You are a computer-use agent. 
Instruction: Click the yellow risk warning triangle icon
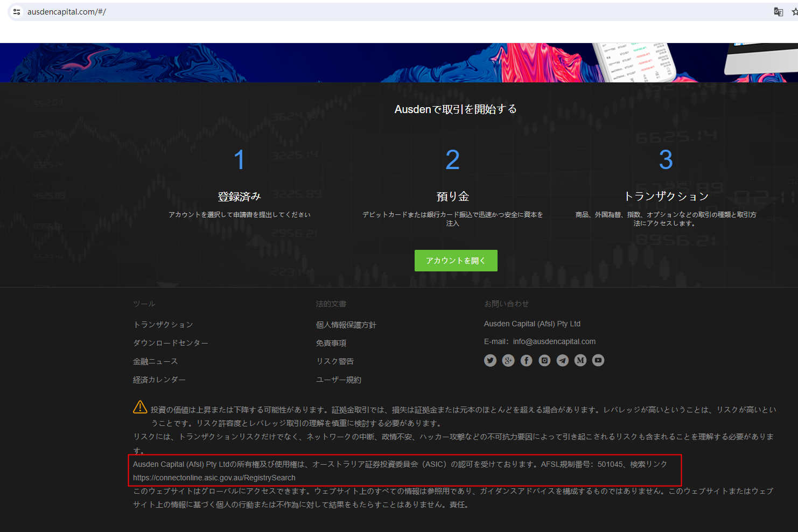[x=140, y=407]
